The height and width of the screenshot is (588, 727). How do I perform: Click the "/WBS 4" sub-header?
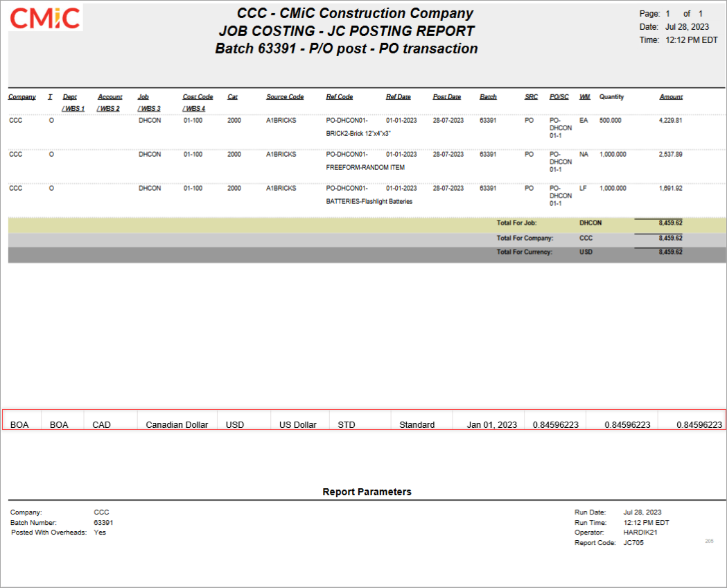[x=194, y=108]
